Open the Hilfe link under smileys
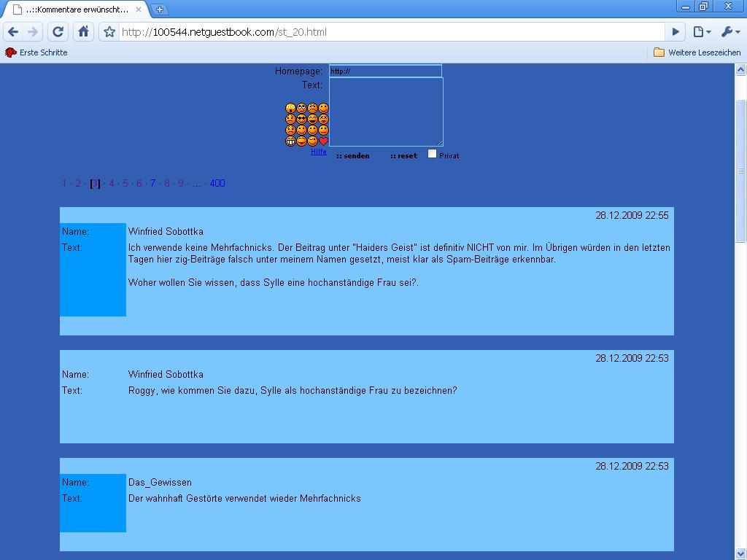 pos(319,152)
